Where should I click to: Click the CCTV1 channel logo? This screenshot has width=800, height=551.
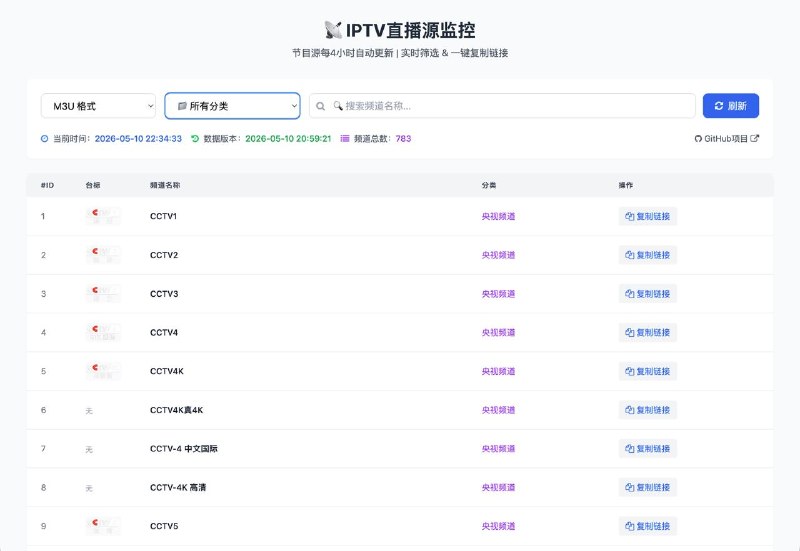coord(103,216)
